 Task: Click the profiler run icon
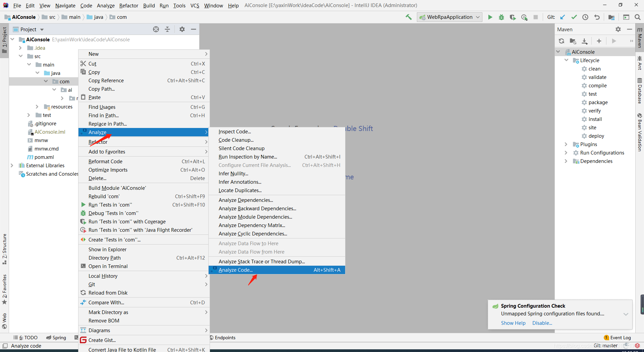(x=524, y=17)
